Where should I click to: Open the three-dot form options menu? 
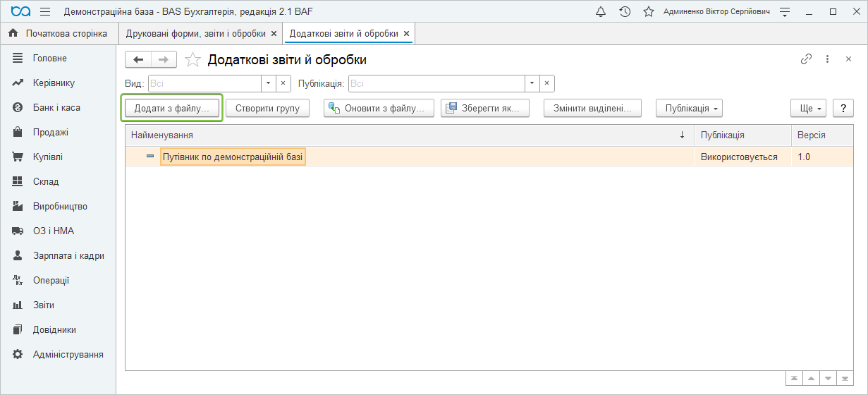click(827, 59)
